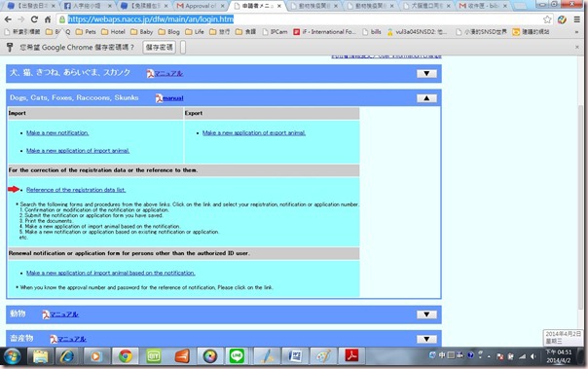Click the save password button

click(x=159, y=48)
